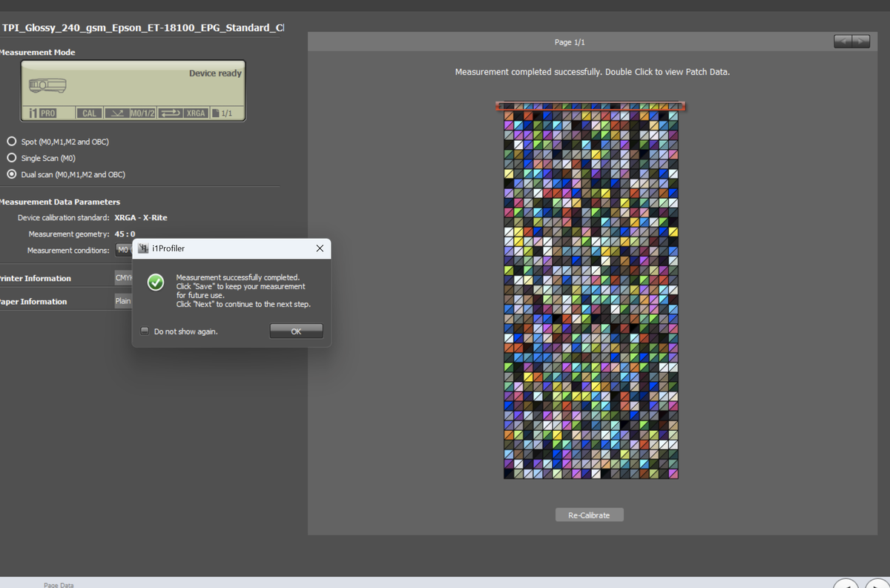Click the 'Measurement completed successfully' message above chart

pos(593,72)
